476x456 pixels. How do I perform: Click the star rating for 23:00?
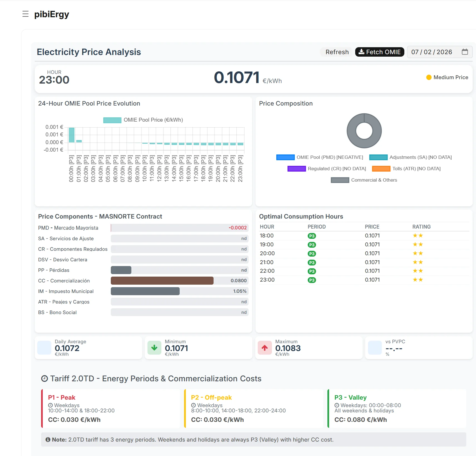417,280
